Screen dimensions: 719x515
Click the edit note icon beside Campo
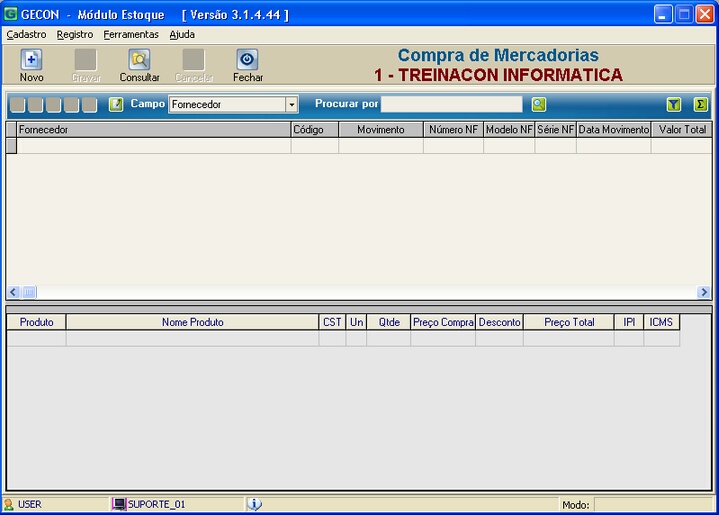pyautogui.click(x=116, y=104)
